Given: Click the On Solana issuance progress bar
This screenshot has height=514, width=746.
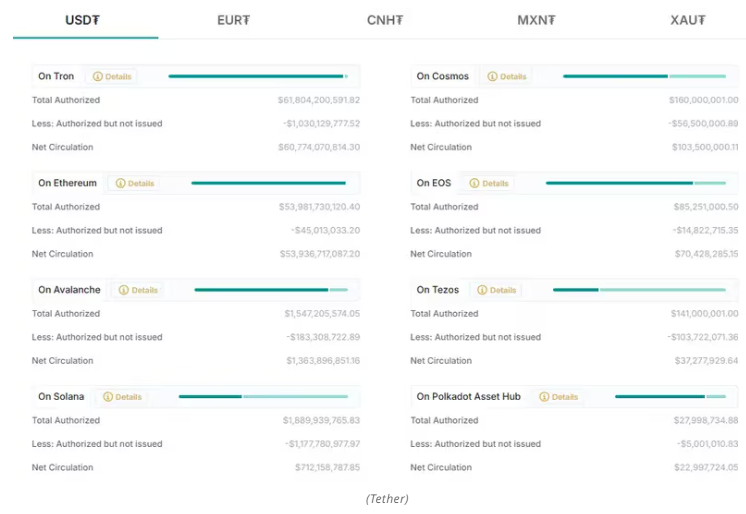Looking at the screenshot, I should pos(263,397).
